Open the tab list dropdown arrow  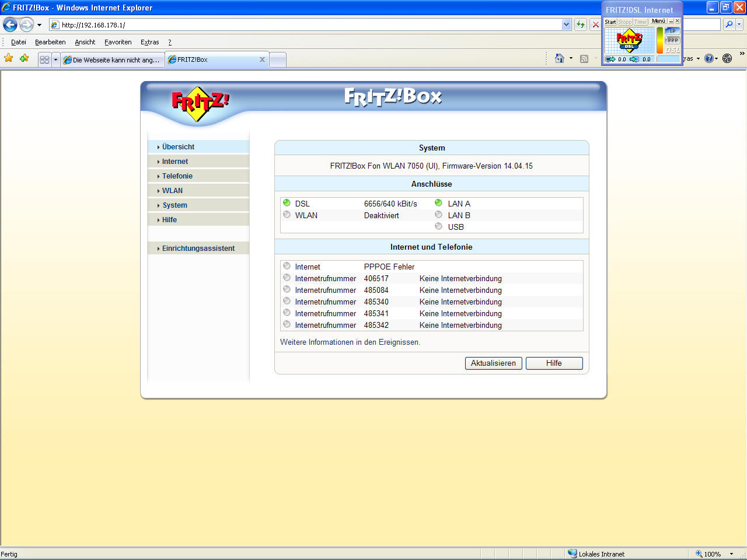(x=55, y=60)
